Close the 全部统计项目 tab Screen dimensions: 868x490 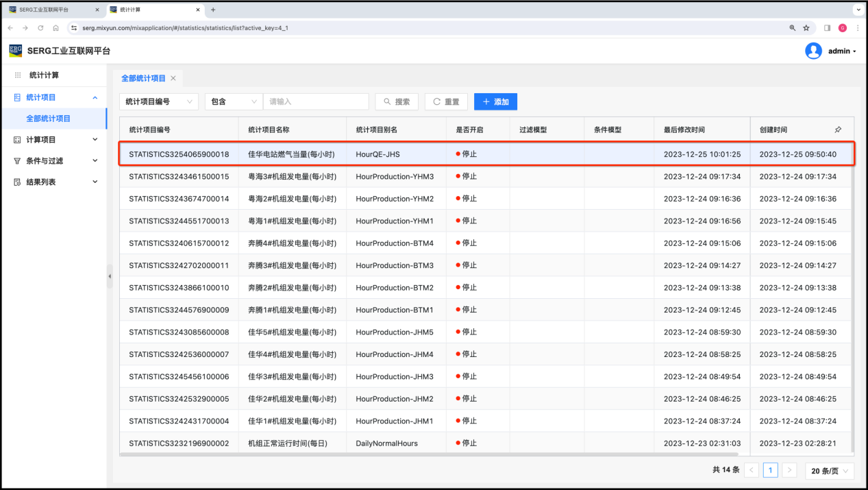click(x=173, y=78)
